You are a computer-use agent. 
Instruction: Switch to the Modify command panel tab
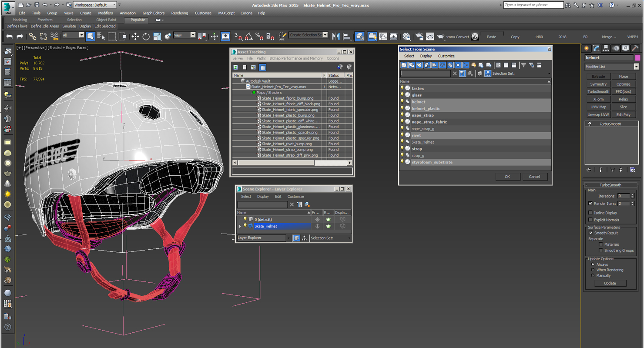596,48
